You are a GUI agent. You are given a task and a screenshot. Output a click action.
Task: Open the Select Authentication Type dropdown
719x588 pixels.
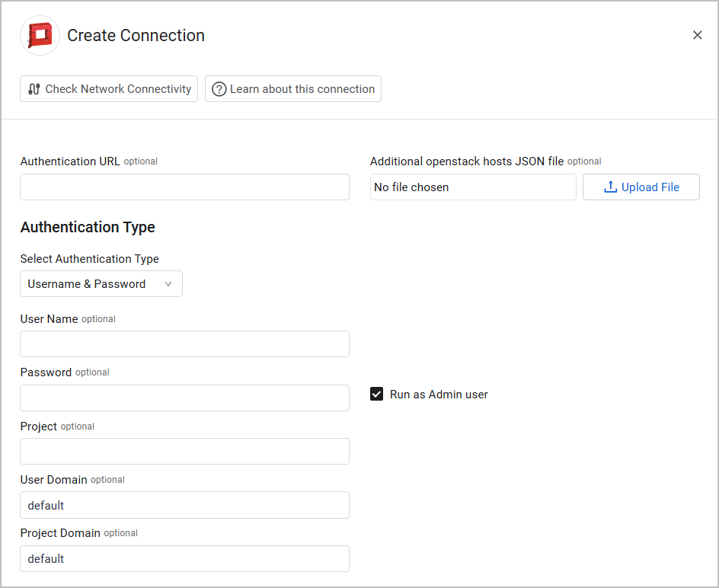101,284
